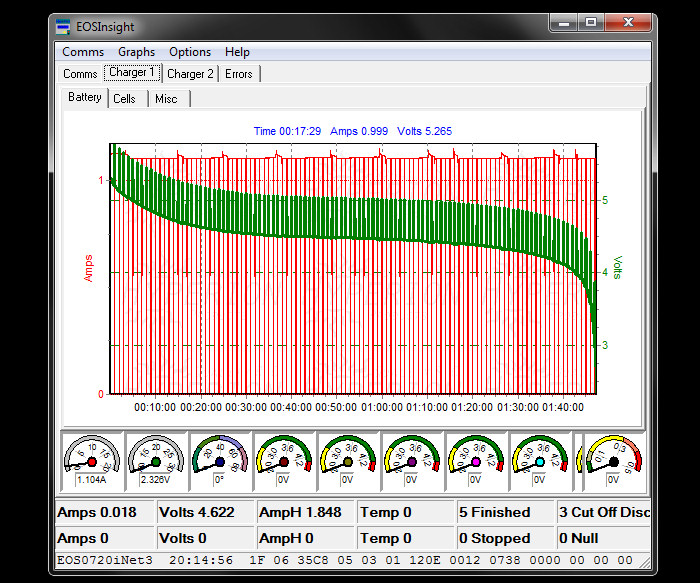Click the cell gauge with cyan center
The width and height of the screenshot is (700, 583).
540,460
